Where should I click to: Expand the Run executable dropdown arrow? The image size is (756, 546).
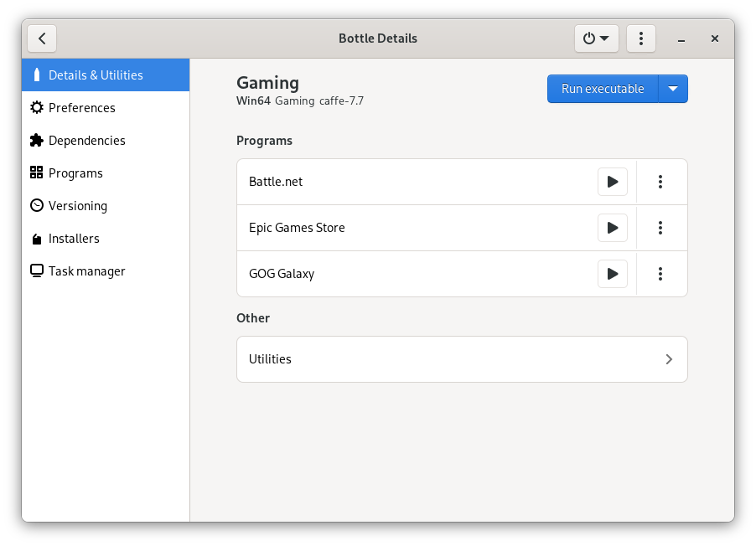coord(673,89)
